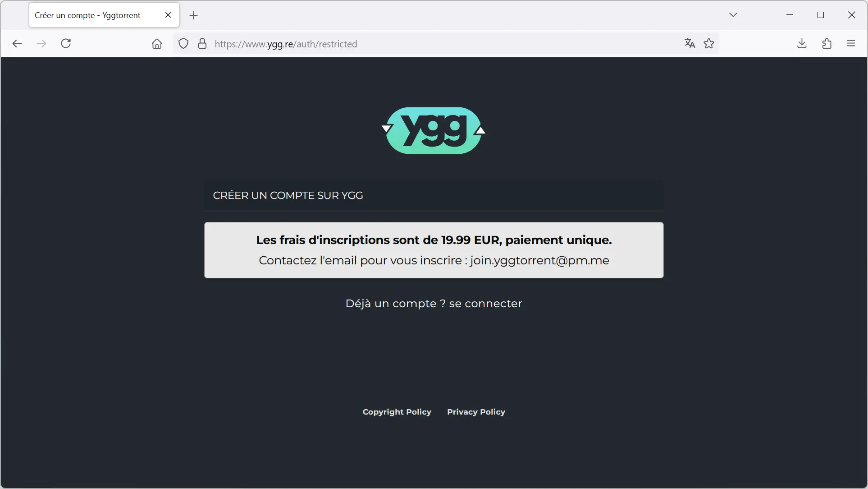
Task: Open the Copyright Policy page
Action: (x=397, y=411)
